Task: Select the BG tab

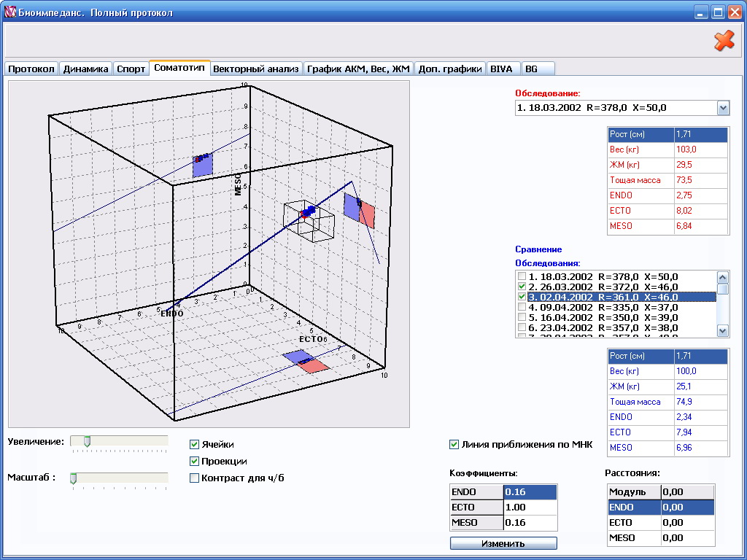Action: 538,69
